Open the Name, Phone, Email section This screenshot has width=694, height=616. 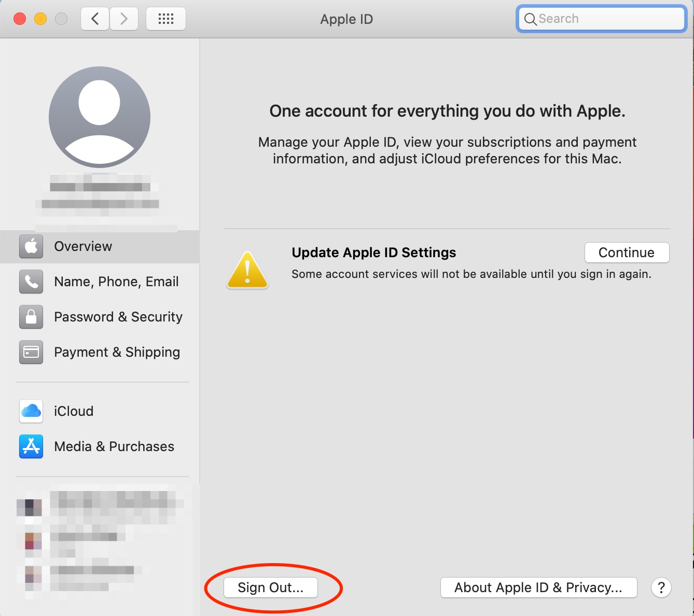[x=100, y=282]
